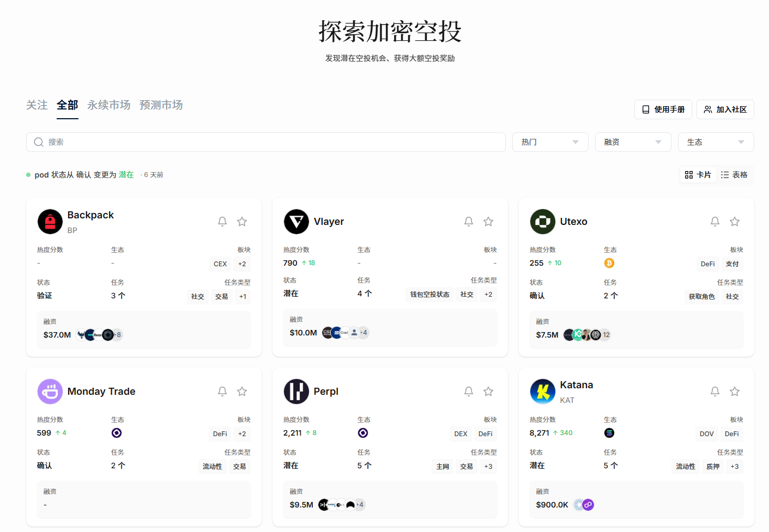This screenshot has width=769, height=532.
Task: Switch to the 永续市场 tab
Action: coord(109,105)
